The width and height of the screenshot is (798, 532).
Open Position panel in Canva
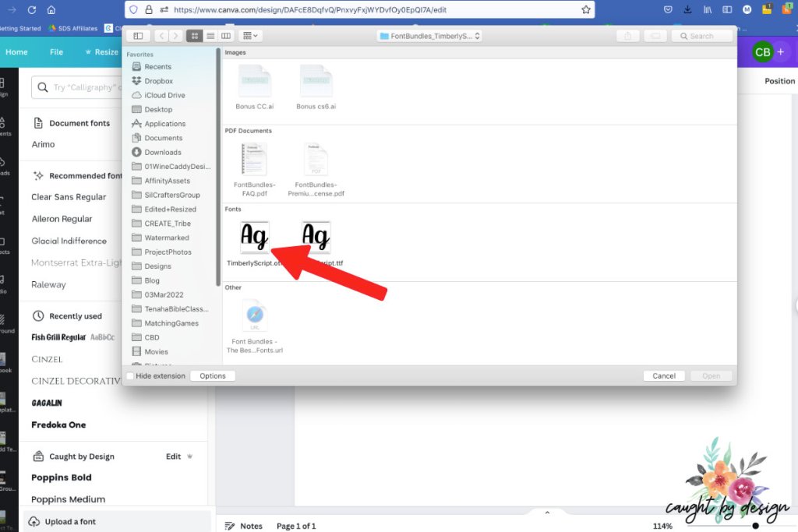point(779,81)
